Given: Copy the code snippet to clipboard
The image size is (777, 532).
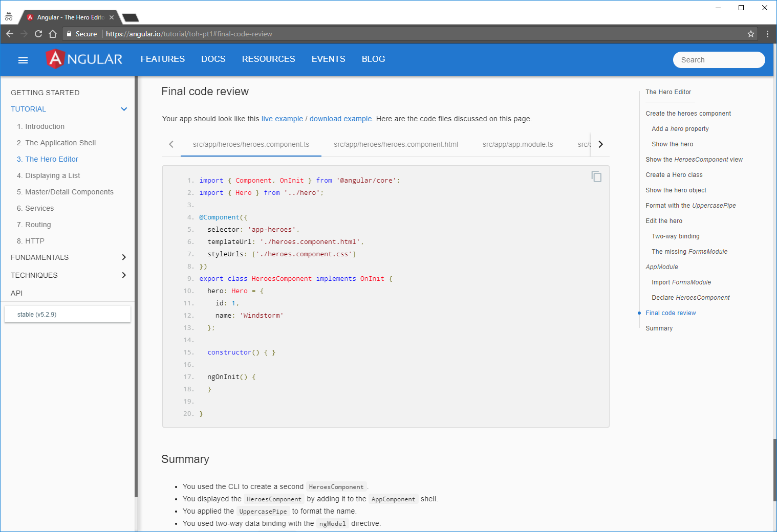Looking at the screenshot, I should click(596, 176).
